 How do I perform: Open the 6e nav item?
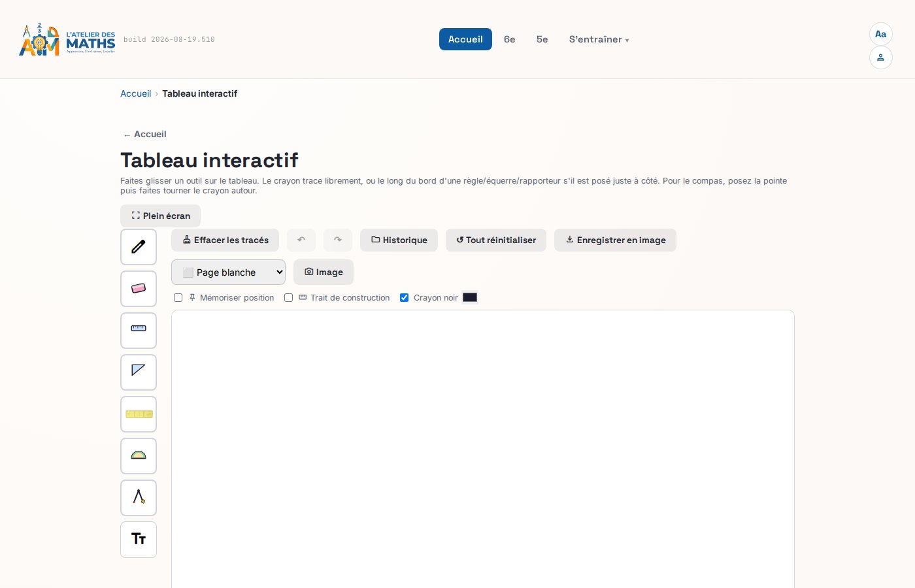510,39
